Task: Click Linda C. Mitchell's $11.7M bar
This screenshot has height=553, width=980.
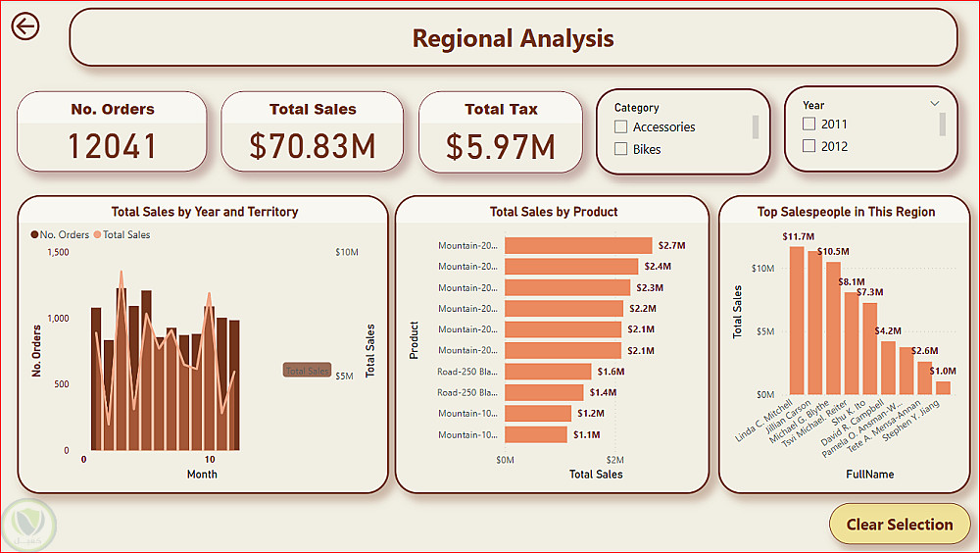Action: point(797,321)
